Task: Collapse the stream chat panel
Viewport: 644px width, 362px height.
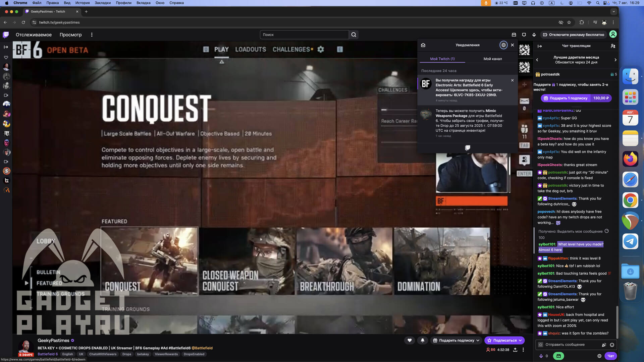Action: coord(540,46)
